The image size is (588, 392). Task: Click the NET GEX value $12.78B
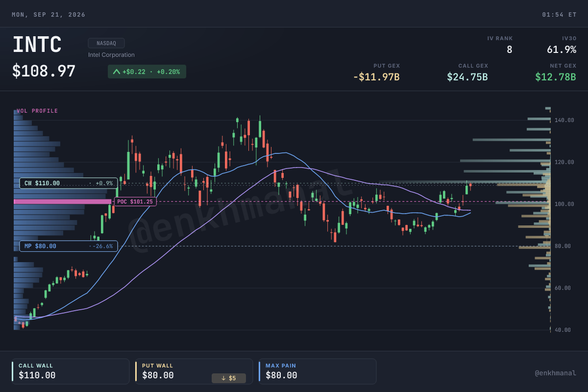(x=556, y=77)
